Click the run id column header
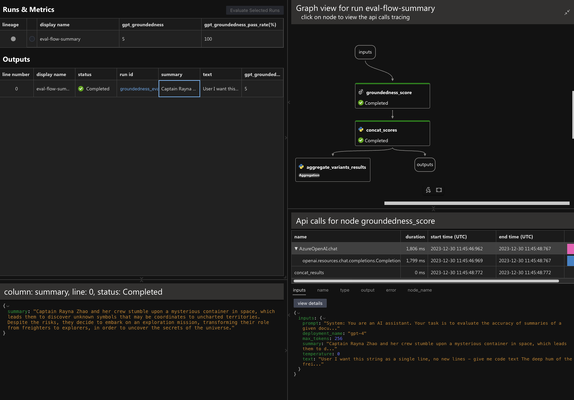574x400 pixels. click(x=137, y=74)
